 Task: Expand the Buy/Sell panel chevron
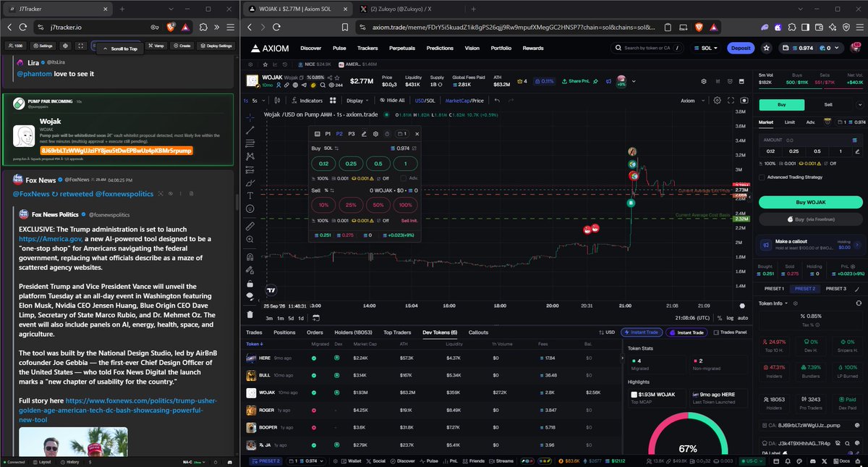pyautogui.click(x=859, y=105)
